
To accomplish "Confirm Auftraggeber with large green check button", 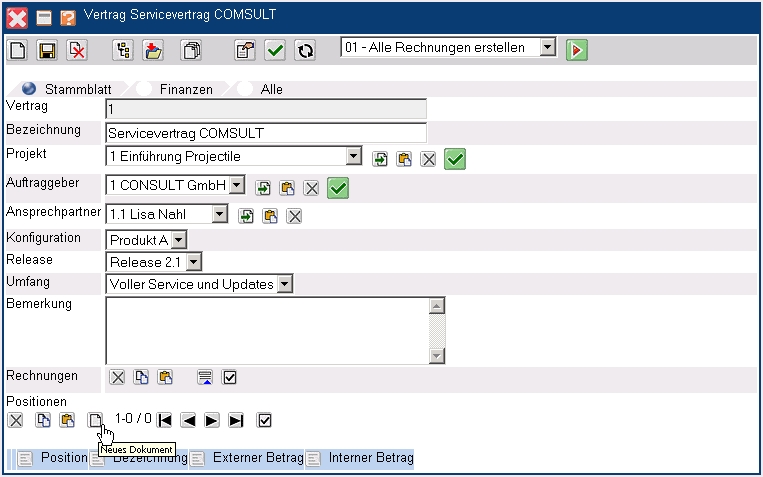I will [338, 188].
